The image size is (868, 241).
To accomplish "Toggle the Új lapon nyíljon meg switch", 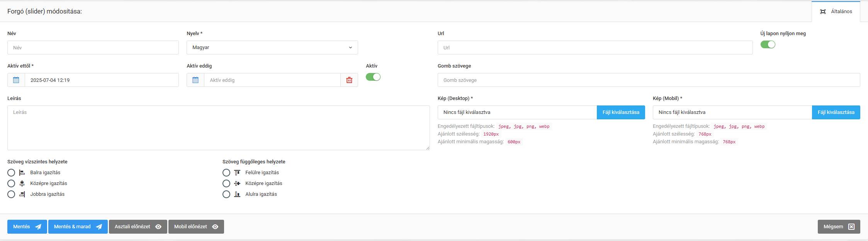I will [768, 44].
